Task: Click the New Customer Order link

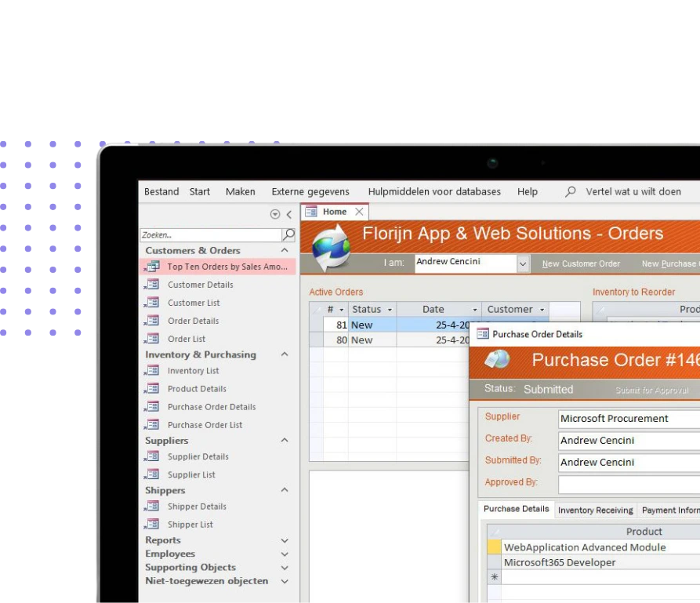Action: [x=581, y=264]
